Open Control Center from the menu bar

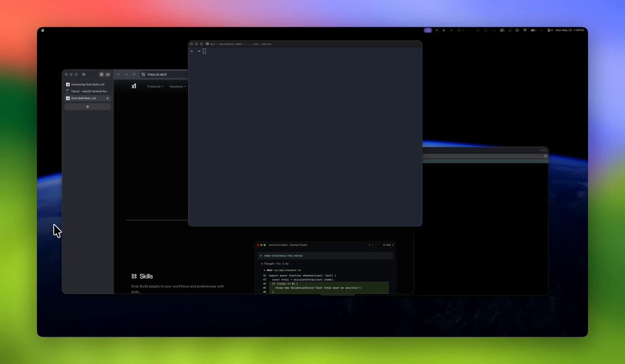point(548,30)
